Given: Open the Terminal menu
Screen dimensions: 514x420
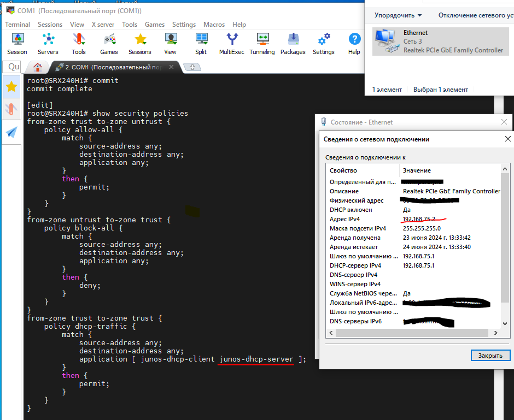Looking at the screenshot, I should [x=17, y=25].
